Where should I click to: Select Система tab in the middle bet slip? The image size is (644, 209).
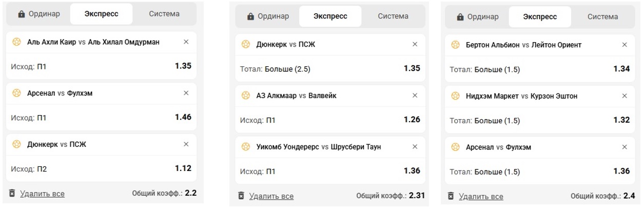(393, 16)
